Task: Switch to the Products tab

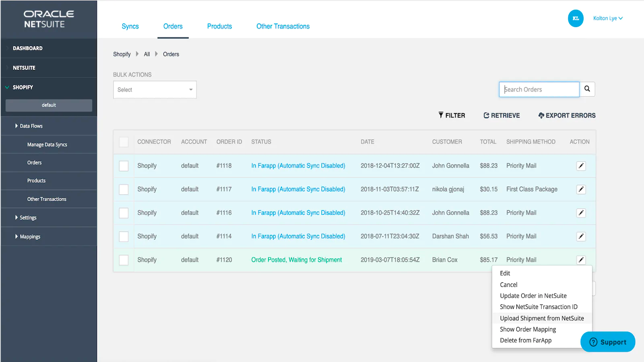Action: 219,26
